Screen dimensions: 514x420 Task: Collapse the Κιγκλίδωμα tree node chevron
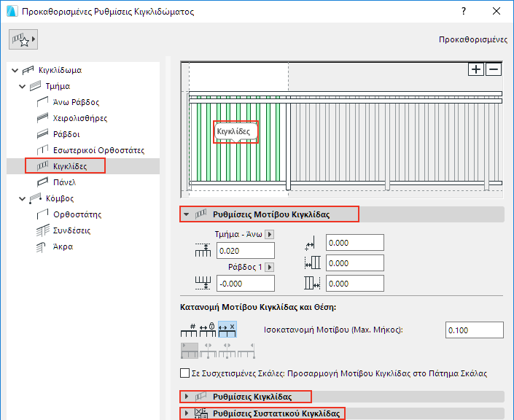tap(15, 70)
